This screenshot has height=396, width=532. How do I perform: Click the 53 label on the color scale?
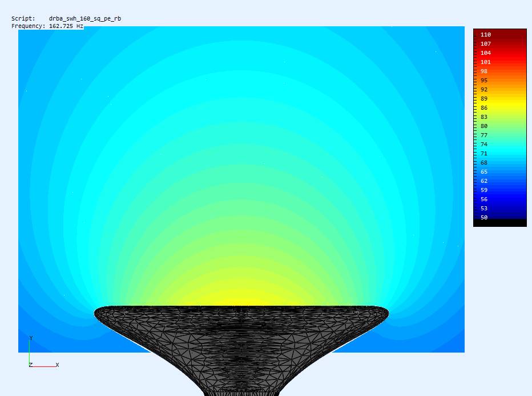(x=484, y=209)
